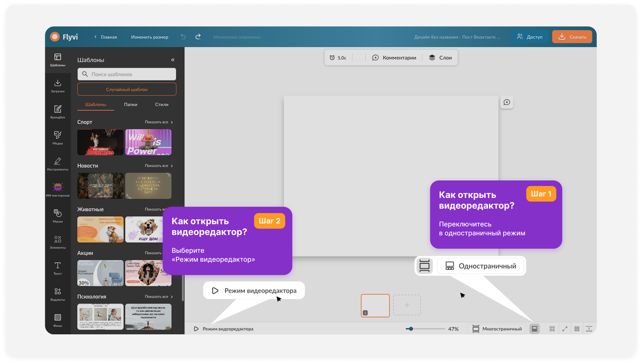
Task: Open the Медиа sidebar panel
Action: pyautogui.click(x=58, y=138)
